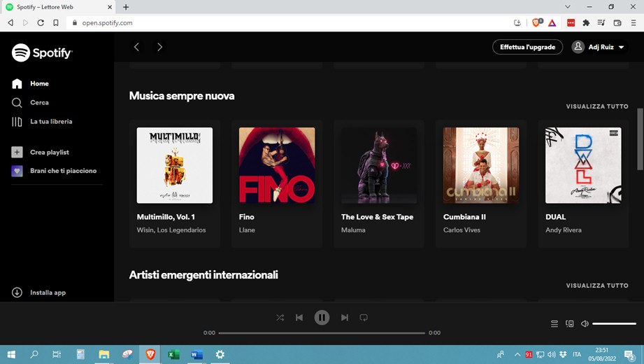Open the playlist media control icon
Screen dimensions: 644x364
point(601,23)
